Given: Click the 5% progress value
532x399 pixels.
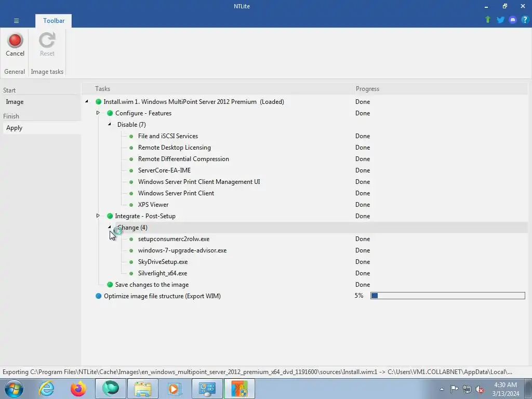Looking at the screenshot, I should point(359,296).
